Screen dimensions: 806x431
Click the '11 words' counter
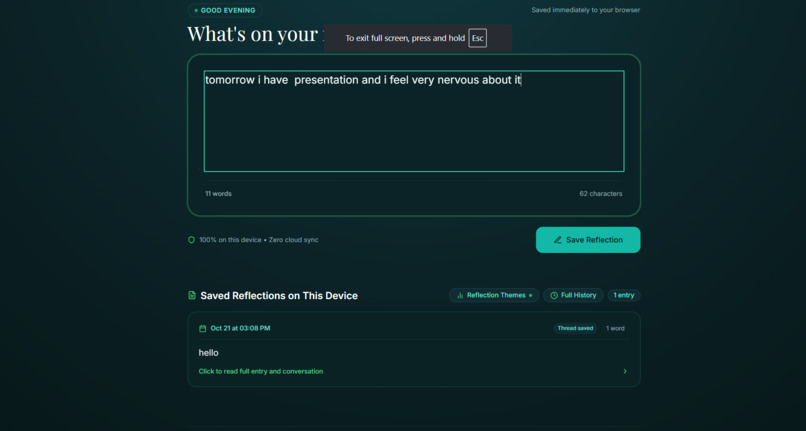218,194
